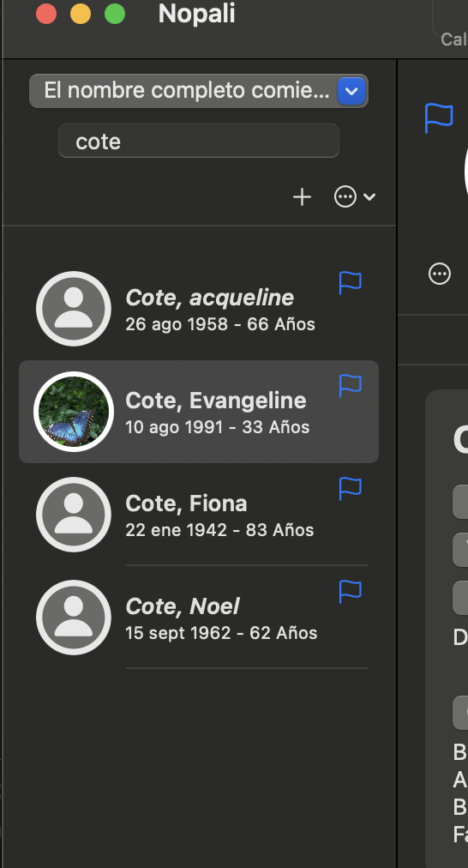468x868 pixels.
Task: Expand the 'El nombre completo comie...' filter dropdown
Action: (199, 91)
